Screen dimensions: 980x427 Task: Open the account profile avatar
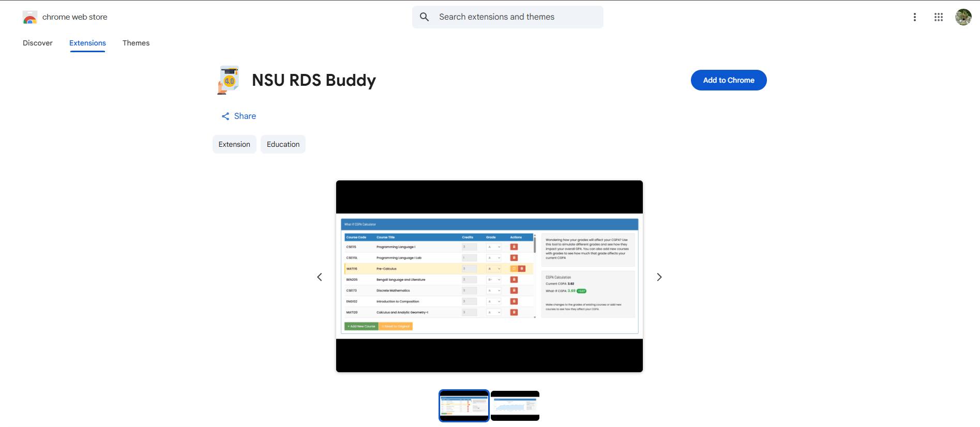pos(963,17)
